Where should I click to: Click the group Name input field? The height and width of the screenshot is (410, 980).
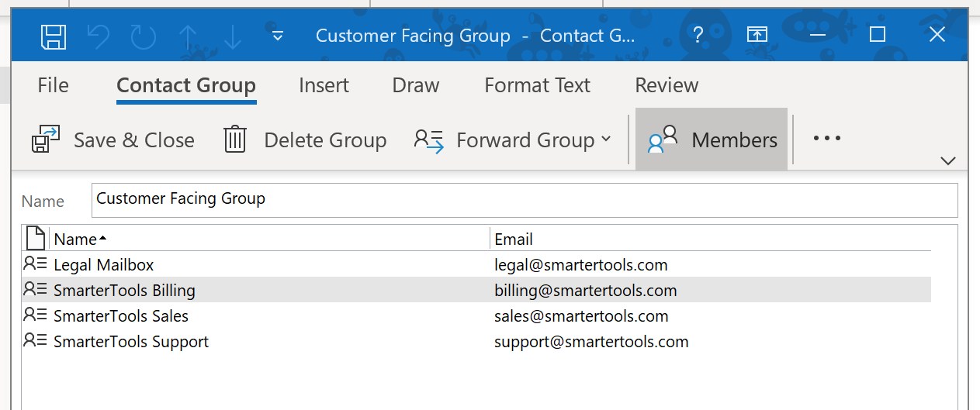[525, 200]
